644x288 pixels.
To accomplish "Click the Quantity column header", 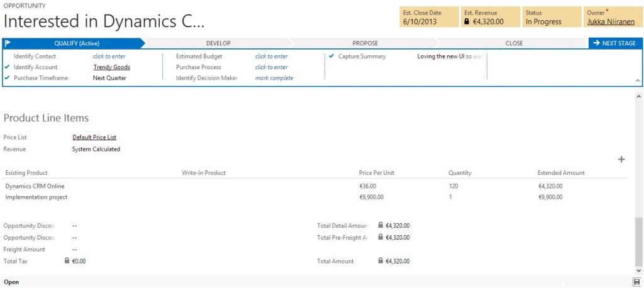I will pos(460,173).
